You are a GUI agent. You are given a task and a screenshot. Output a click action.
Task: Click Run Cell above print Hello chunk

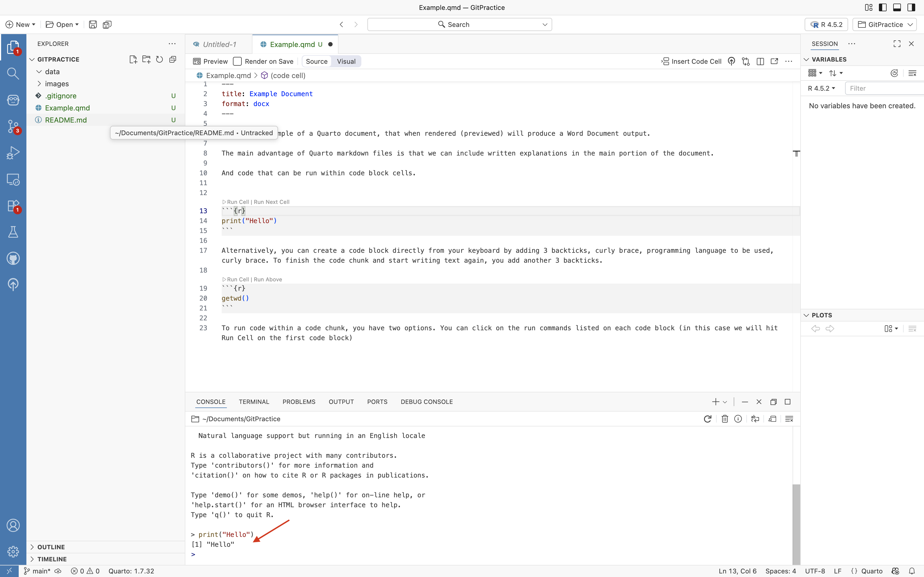click(238, 202)
